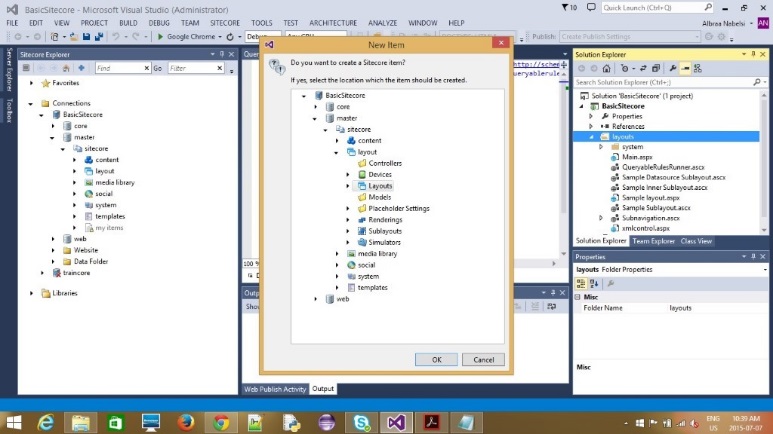
Task: Open Server Explorer side tab
Action: (x=9, y=70)
